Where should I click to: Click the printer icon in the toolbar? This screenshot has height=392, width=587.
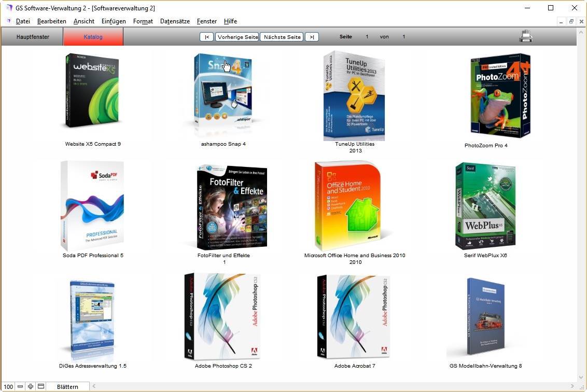click(x=526, y=36)
